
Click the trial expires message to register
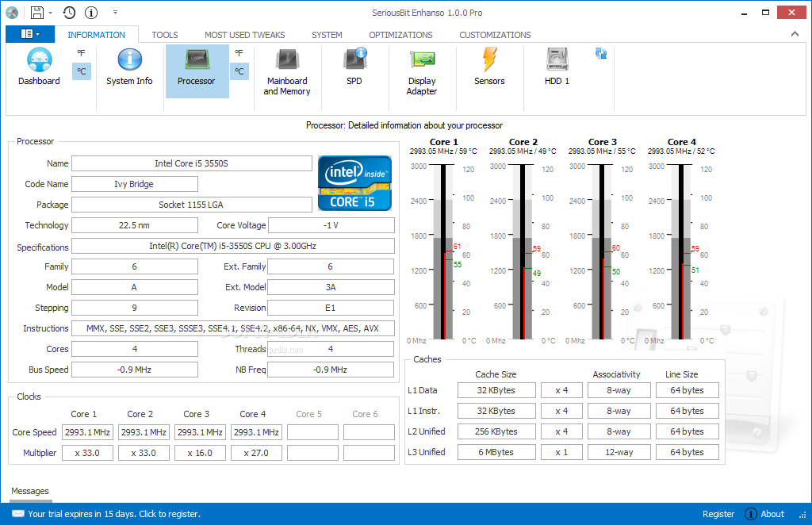[x=114, y=514]
